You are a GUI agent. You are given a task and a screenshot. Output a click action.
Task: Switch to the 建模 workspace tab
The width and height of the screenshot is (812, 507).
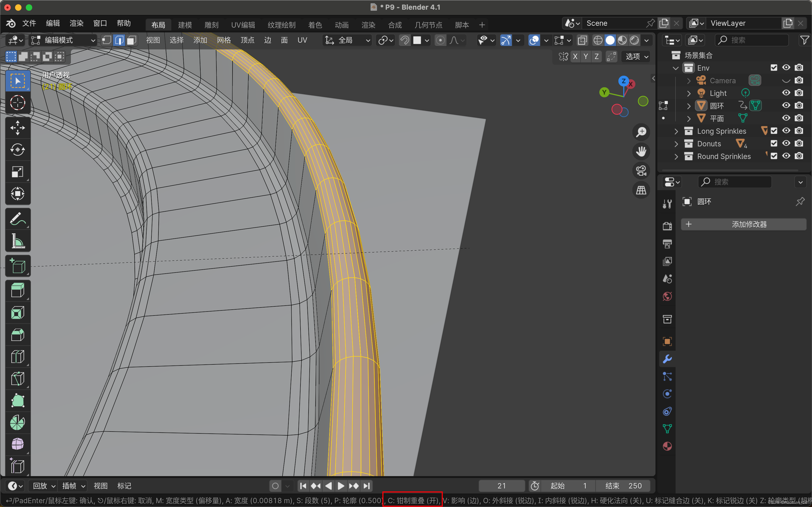(x=185, y=25)
